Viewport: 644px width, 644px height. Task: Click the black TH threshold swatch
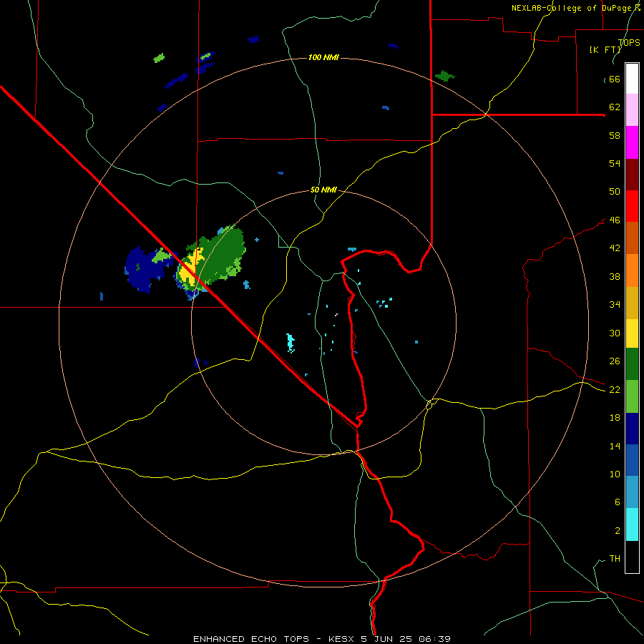(x=632, y=557)
